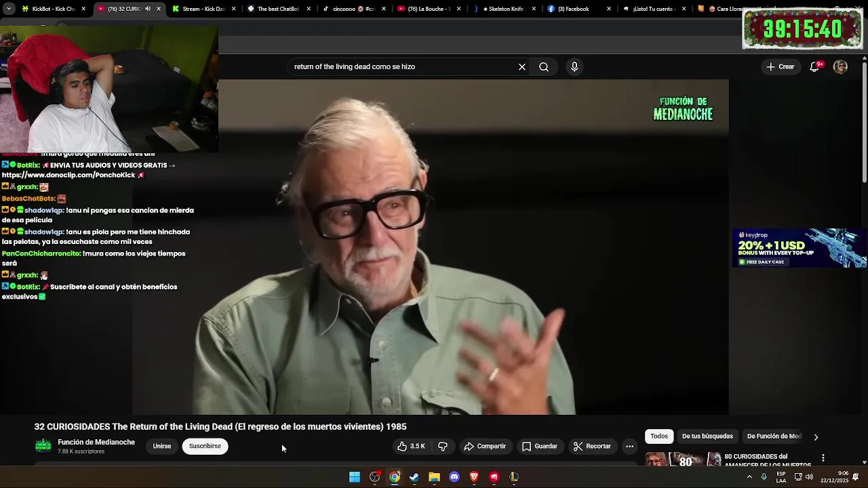Click the Compartir button
Viewport: 868px width, 488px height.
485,446
